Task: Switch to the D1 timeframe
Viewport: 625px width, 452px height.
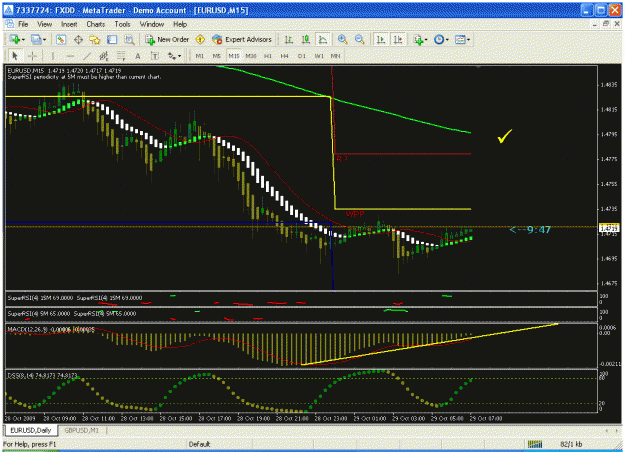Action: click(x=302, y=56)
